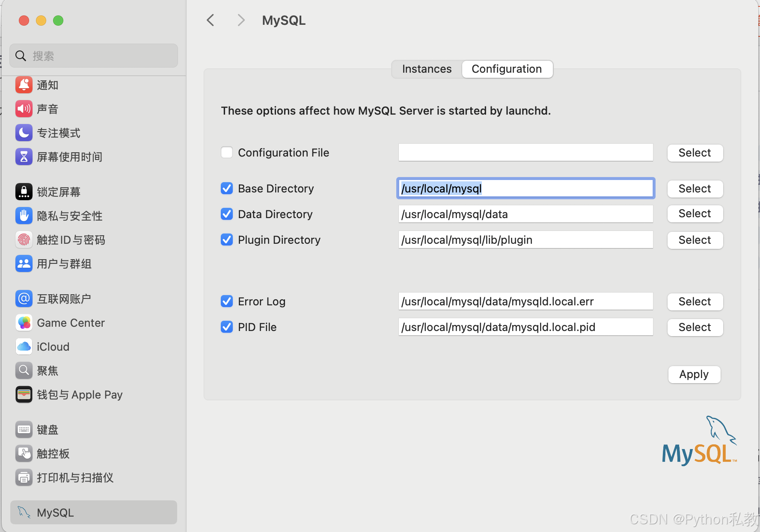This screenshot has height=532, width=760.
Task: Open the 触控 ID 与密码 fingerprint icon
Action: 24,240
